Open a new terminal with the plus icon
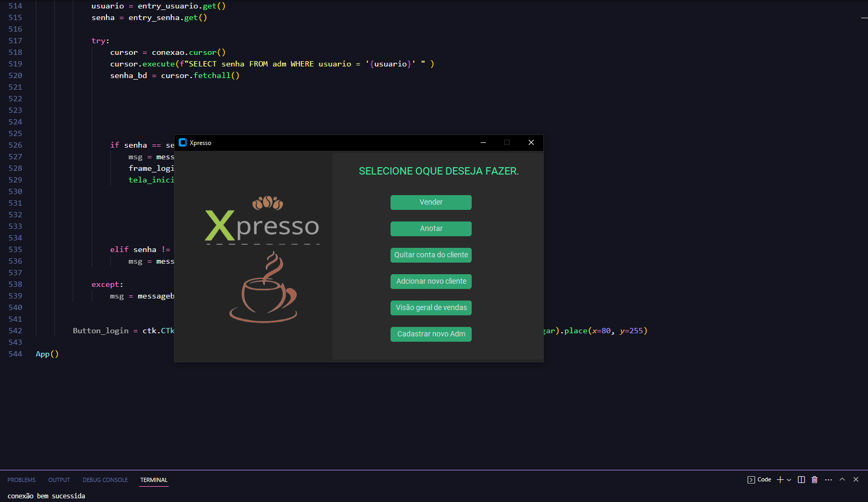Screen dimensions: 868x502 779,479
